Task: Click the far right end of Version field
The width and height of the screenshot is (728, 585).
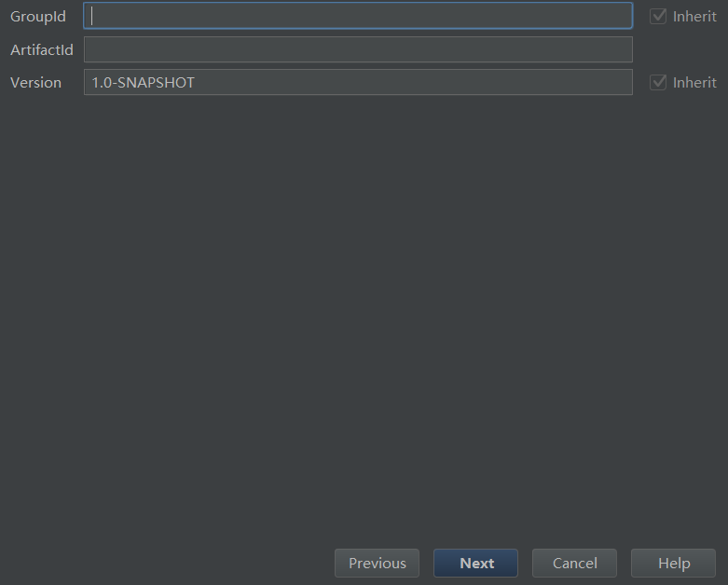Action: [623, 82]
